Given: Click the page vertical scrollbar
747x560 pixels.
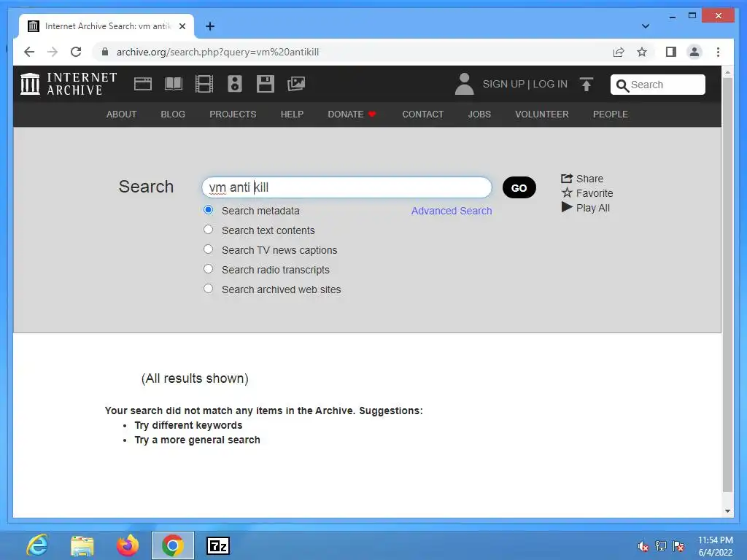Looking at the screenshot, I should [727, 285].
